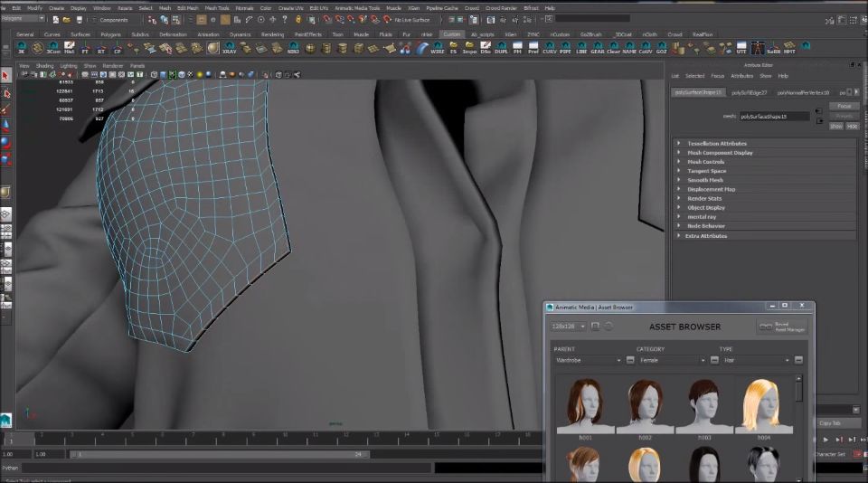
Task: Click the Hist shelf icon
Action: 70,48
